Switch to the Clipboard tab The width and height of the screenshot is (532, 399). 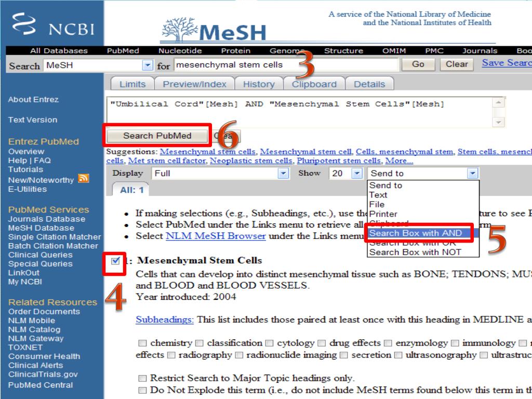(x=314, y=84)
